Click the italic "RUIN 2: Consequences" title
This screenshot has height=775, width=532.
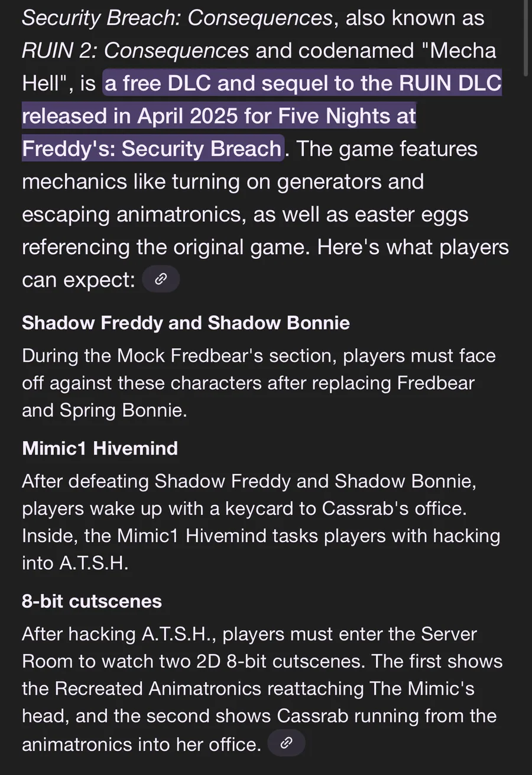135,51
